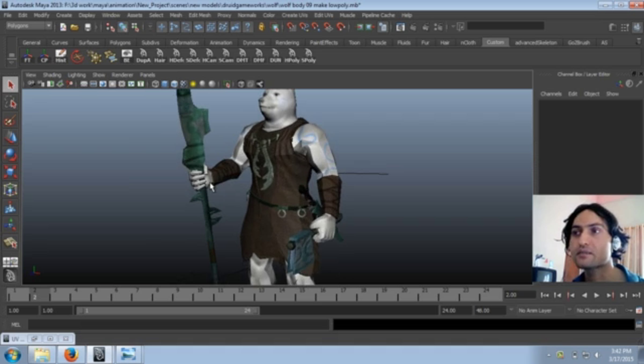Toggle snap to grids magnet icon
644x364 pixels.
click(291, 27)
